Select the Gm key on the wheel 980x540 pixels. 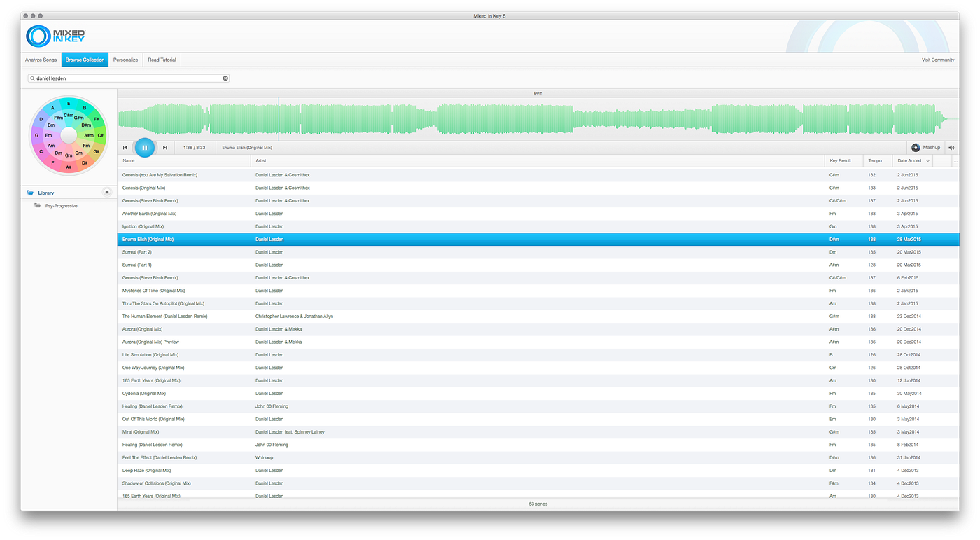pyautogui.click(x=69, y=155)
